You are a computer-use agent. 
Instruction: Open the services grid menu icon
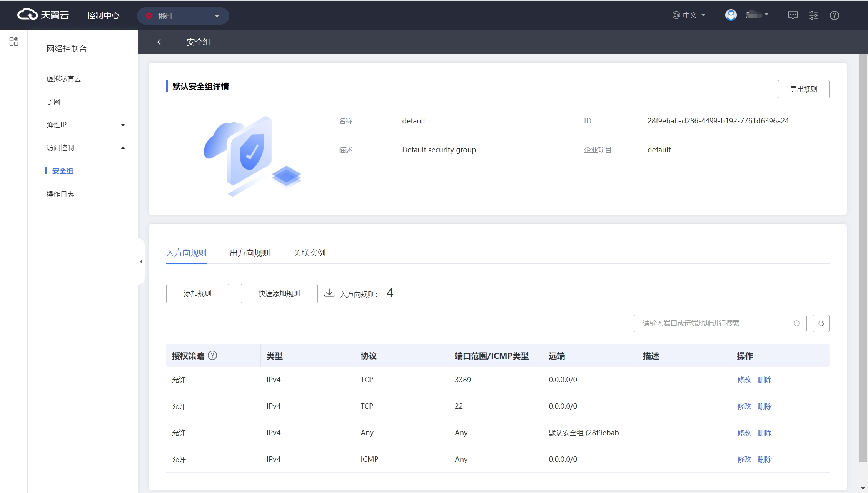[x=14, y=42]
